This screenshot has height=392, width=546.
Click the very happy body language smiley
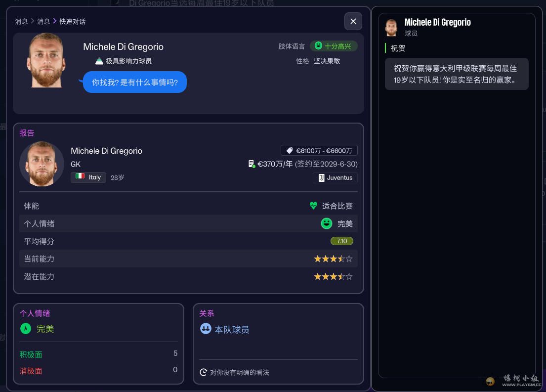(x=318, y=46)
